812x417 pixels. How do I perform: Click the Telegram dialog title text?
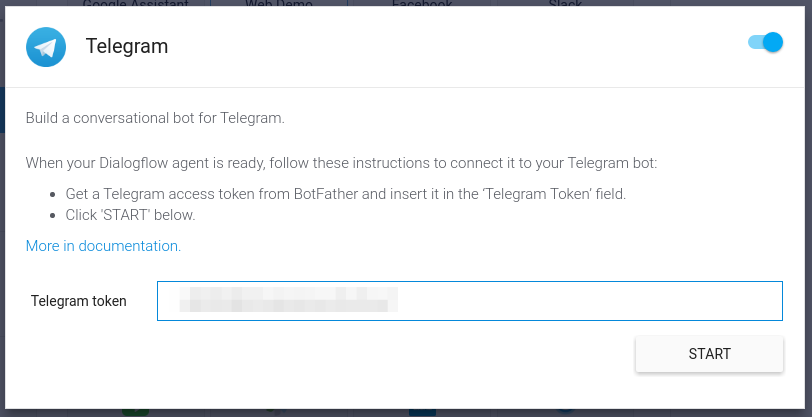click(127, 46)
